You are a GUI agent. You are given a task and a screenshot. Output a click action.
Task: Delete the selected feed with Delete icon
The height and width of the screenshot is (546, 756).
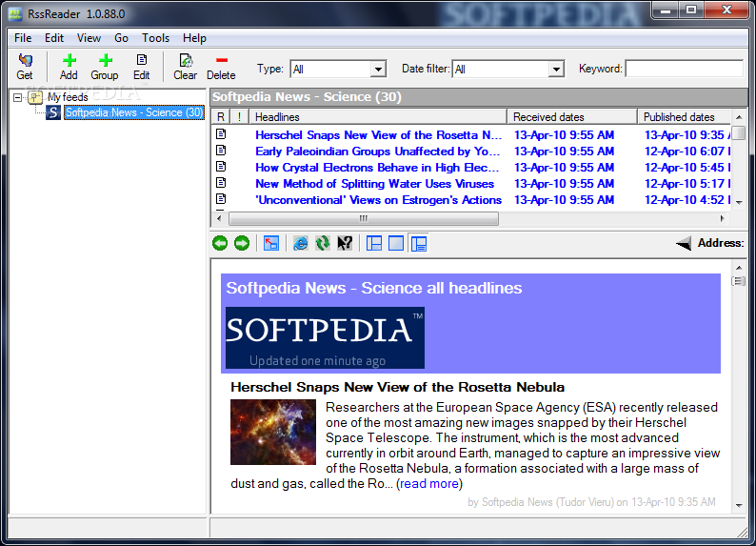(x=221, y=67)
